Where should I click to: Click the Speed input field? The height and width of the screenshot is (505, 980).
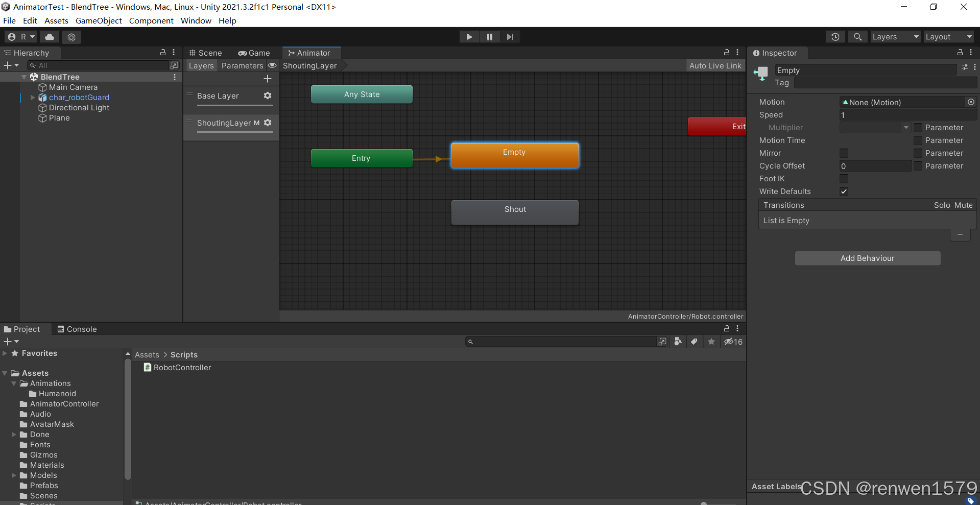(908, 115)
